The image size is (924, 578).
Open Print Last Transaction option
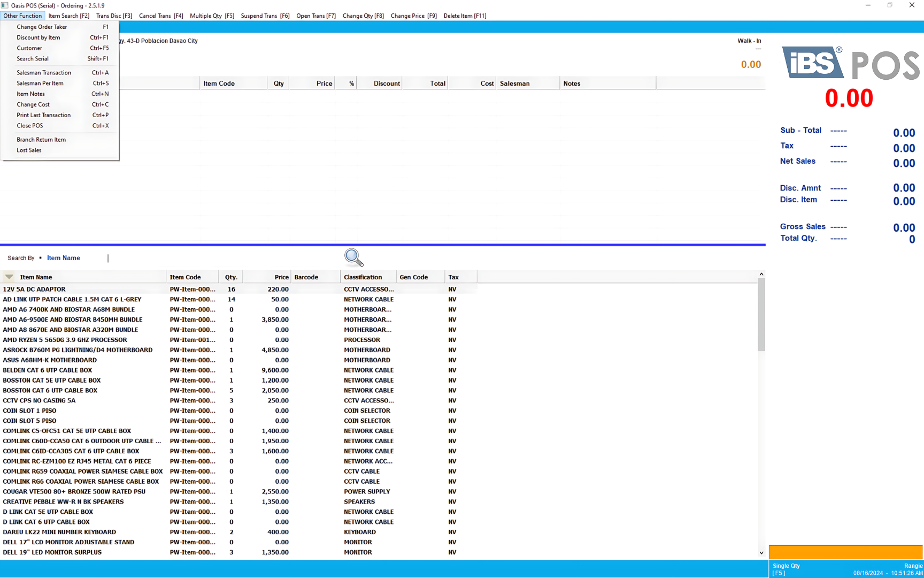coord(43,115)
